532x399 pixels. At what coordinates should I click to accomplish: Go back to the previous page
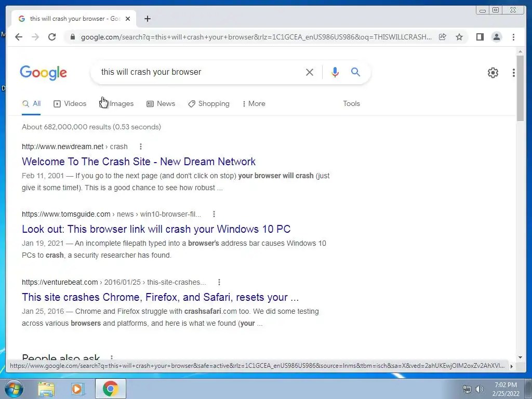click(x=19, y=37)
